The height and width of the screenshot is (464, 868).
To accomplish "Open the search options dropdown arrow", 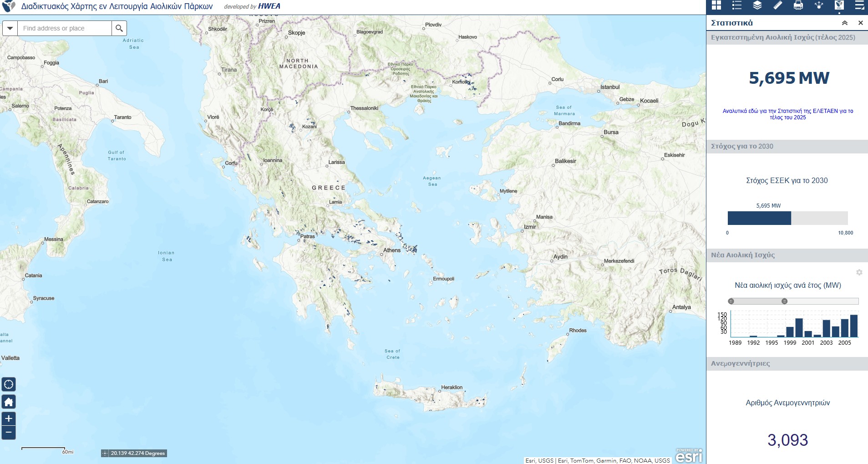I will (9, 28).
